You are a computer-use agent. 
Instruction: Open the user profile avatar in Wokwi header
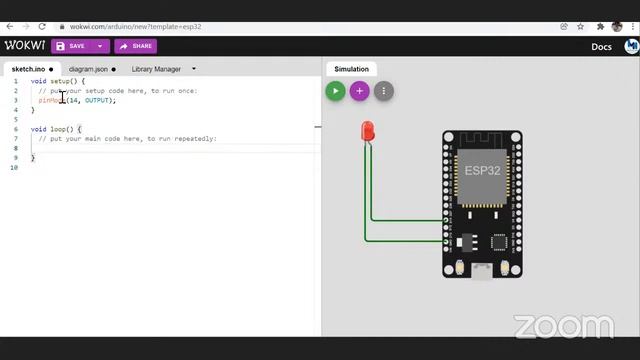click(x=632, y=46)
